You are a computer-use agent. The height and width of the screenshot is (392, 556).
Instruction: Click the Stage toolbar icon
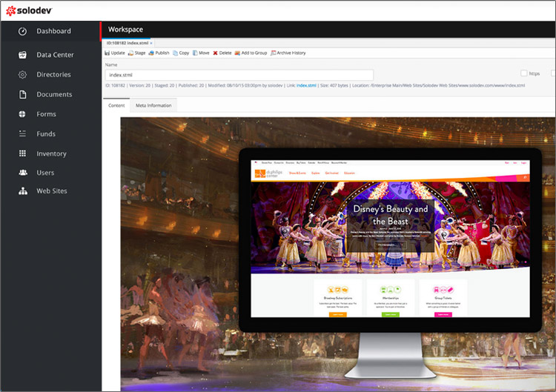point(130,53)
